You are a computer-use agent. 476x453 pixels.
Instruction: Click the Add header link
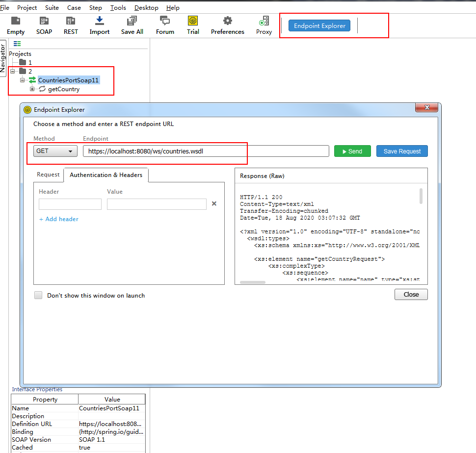click(x=58, y=219)
